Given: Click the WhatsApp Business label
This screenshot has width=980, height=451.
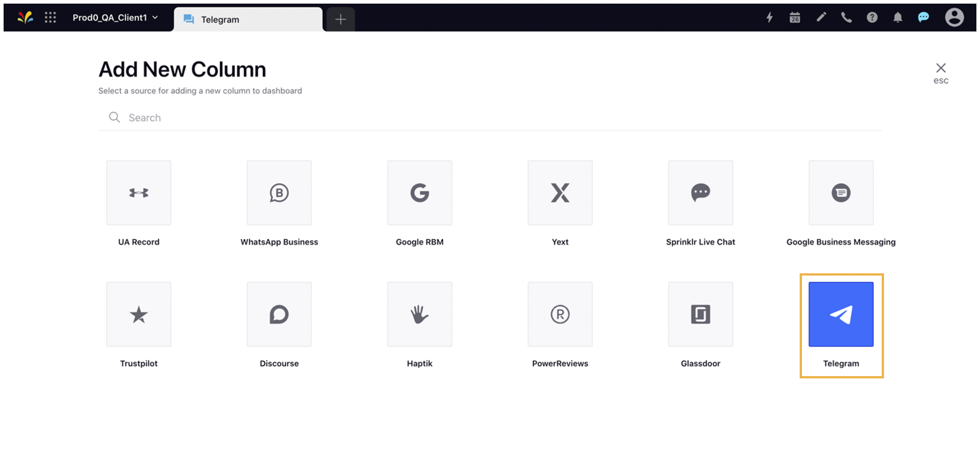Looking at the screenshot, I should [279, 242].
